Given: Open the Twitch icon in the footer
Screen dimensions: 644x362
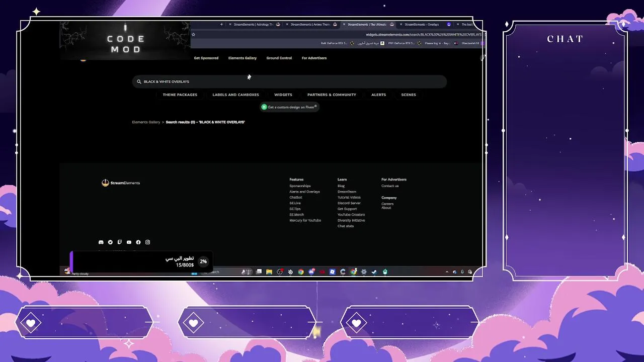Looking at the screenshot, I should coord(120,242).
